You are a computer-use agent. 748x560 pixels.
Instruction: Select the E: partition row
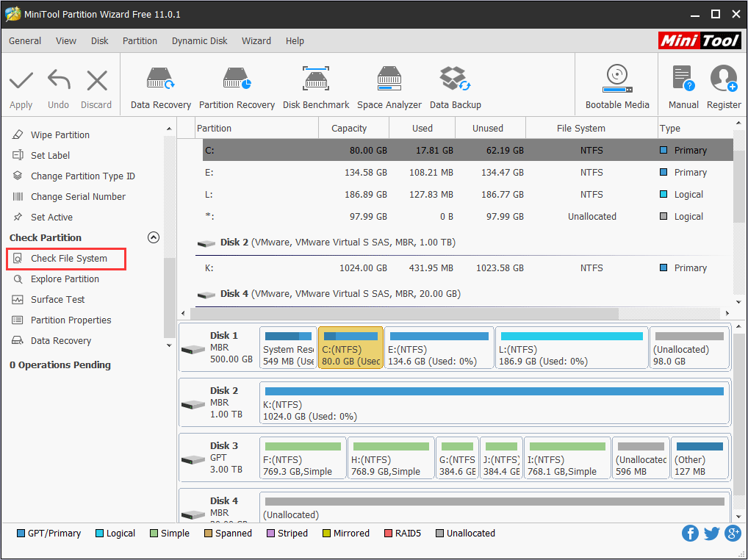click(x=467, y=172)
